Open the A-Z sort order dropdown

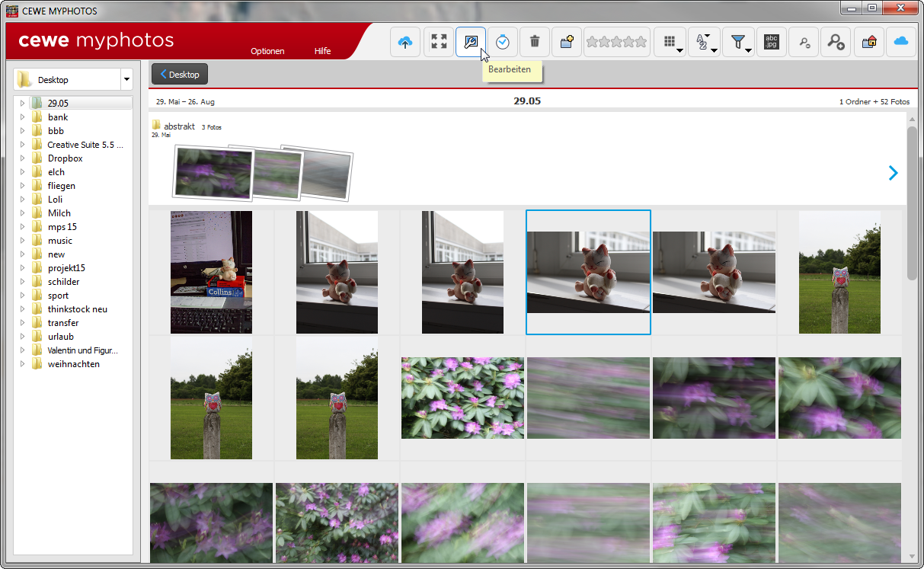coord(704,43)
